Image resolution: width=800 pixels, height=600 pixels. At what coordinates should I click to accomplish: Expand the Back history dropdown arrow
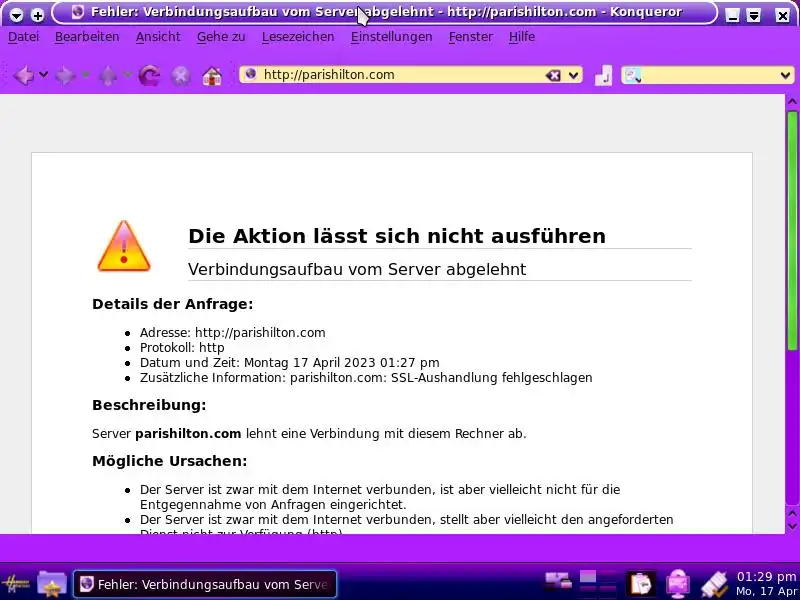pyautogui.click(x=43, y=75)
